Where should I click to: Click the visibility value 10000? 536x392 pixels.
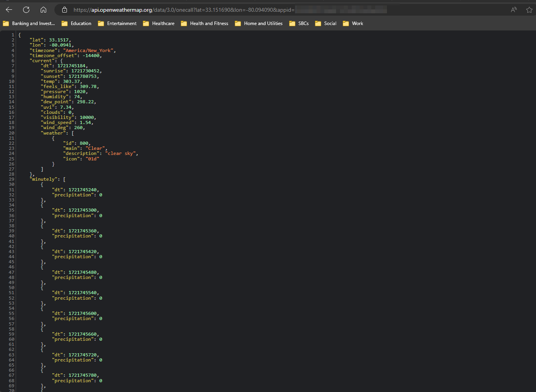(87, 117)
